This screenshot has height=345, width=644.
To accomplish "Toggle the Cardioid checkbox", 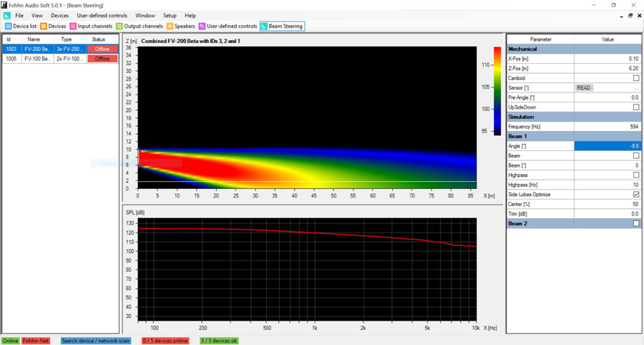I will (636, 78).
